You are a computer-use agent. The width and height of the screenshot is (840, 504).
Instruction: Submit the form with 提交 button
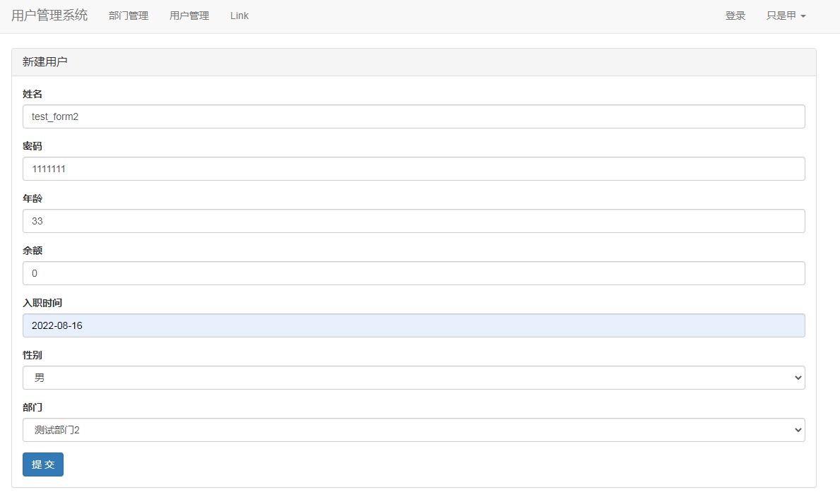pyautogui.click(x=43, y=464)
